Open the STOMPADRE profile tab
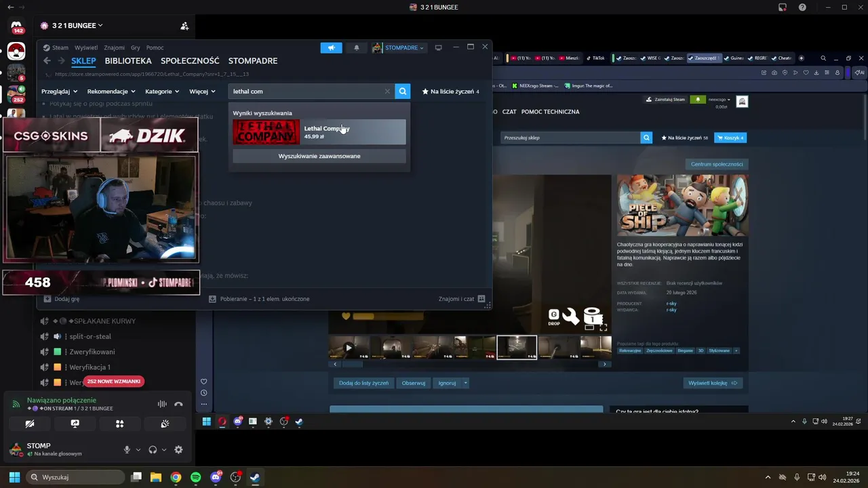This screenshot has height=488, width=868. pyautogui.click(x=253, y=61)
